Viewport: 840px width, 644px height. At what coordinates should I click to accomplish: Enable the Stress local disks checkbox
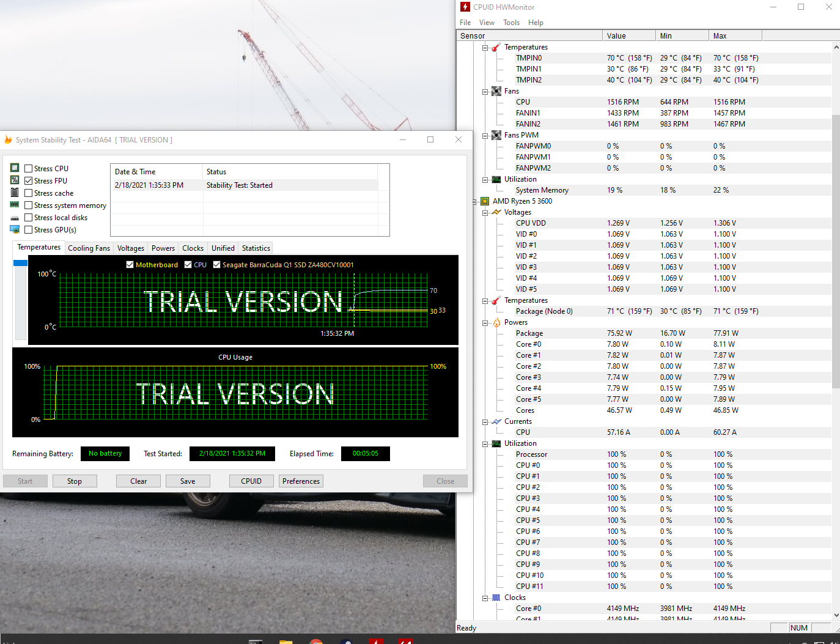[x=28, y=217]
